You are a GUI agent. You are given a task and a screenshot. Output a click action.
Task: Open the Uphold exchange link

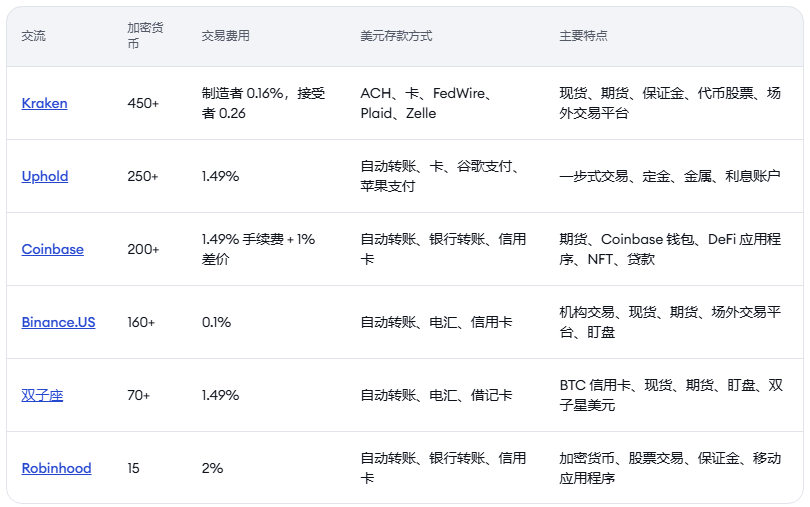tap(45, 176)
